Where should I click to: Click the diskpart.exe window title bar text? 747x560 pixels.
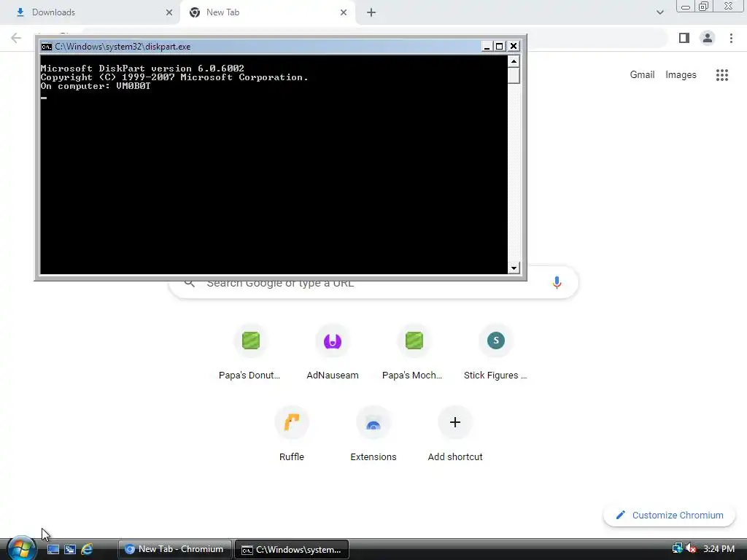[123, 46]
